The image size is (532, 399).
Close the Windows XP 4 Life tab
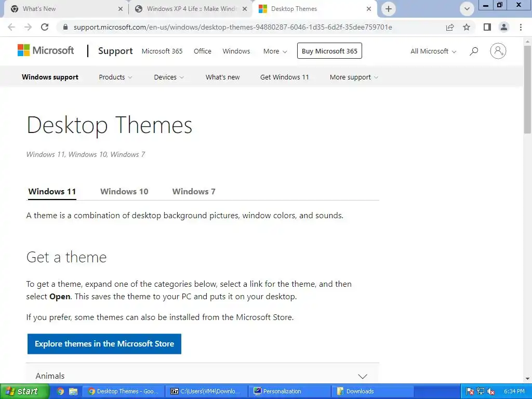(245, 9)
